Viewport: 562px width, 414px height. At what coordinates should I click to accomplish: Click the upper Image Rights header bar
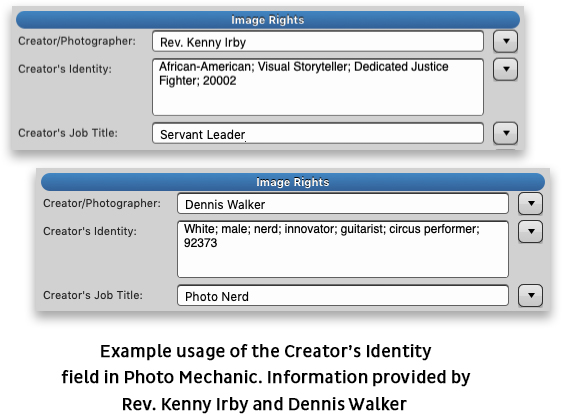click(x=268, y=20)
